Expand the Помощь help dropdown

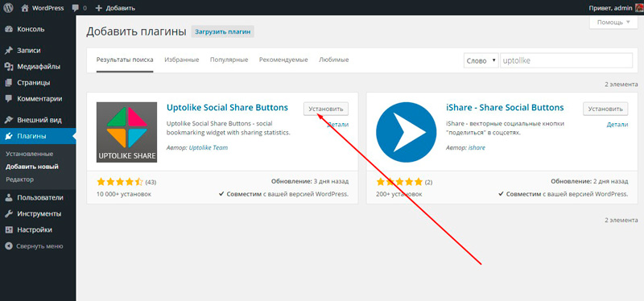click(x=613, y=23)
